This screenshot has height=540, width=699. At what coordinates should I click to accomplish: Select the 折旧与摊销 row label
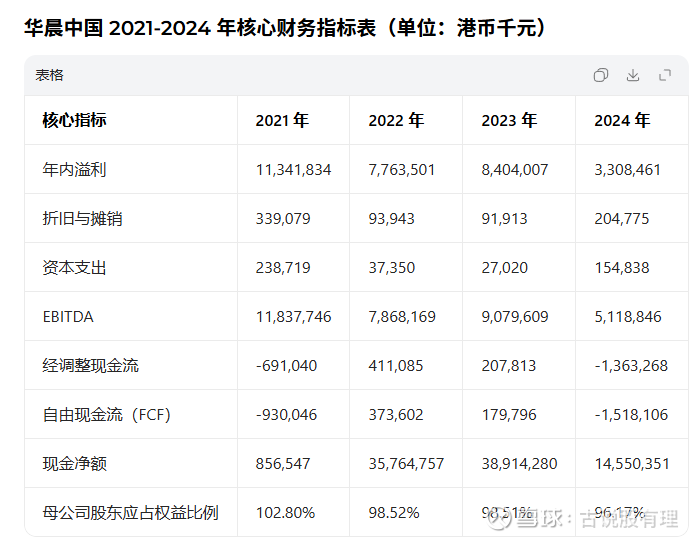pyautogui.click(x=82, y=218)
